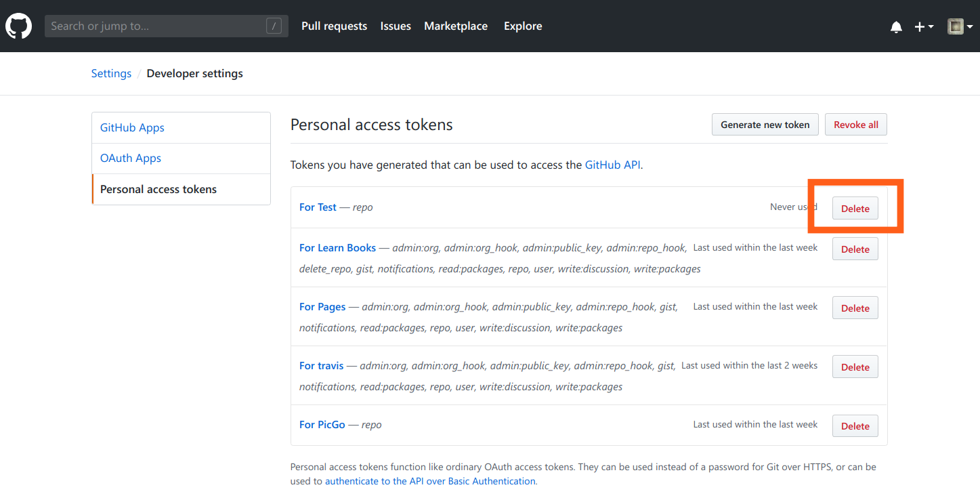This screenshot has height=500, width=980.
Task: Focus the 'Search or jump to' field
Action: 167,26
